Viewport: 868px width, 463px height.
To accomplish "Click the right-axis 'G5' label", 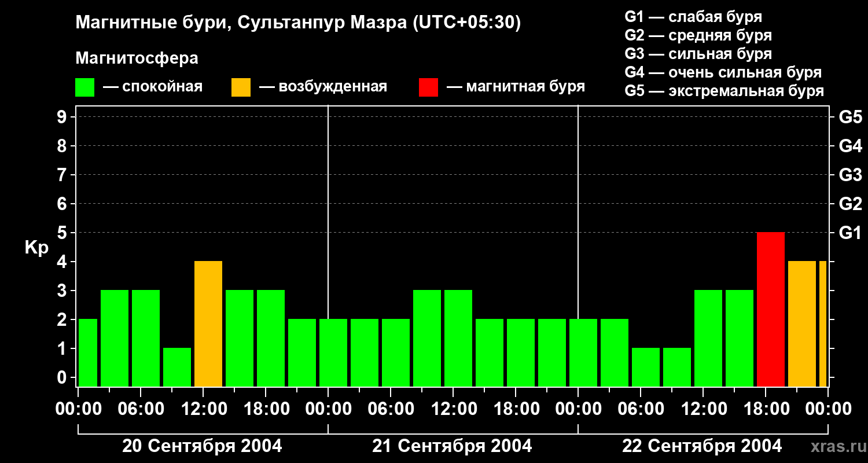I will pyautogui.click(x=850, y=117).
